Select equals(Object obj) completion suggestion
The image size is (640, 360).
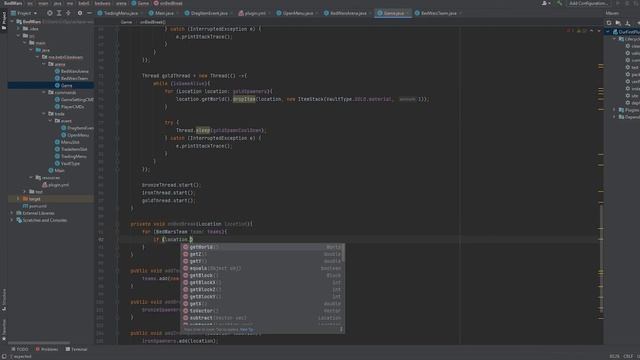pyautogui.click(x=262, y=268)
